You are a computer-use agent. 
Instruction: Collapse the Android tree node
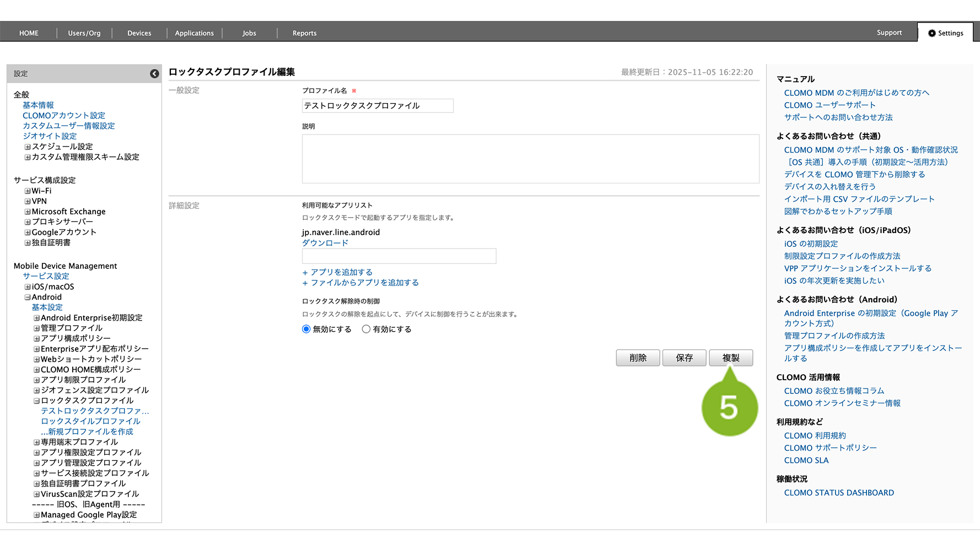[x=28, y=298]
